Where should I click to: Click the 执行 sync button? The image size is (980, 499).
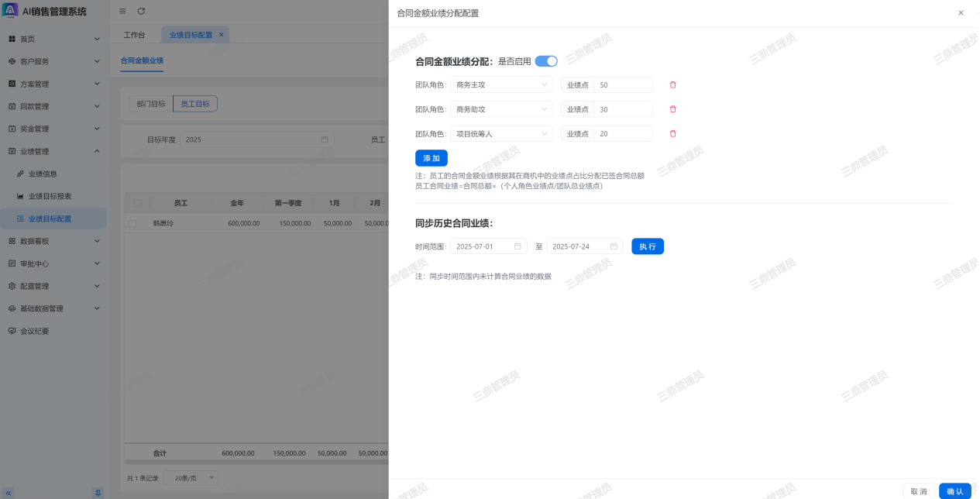point(647,246)
